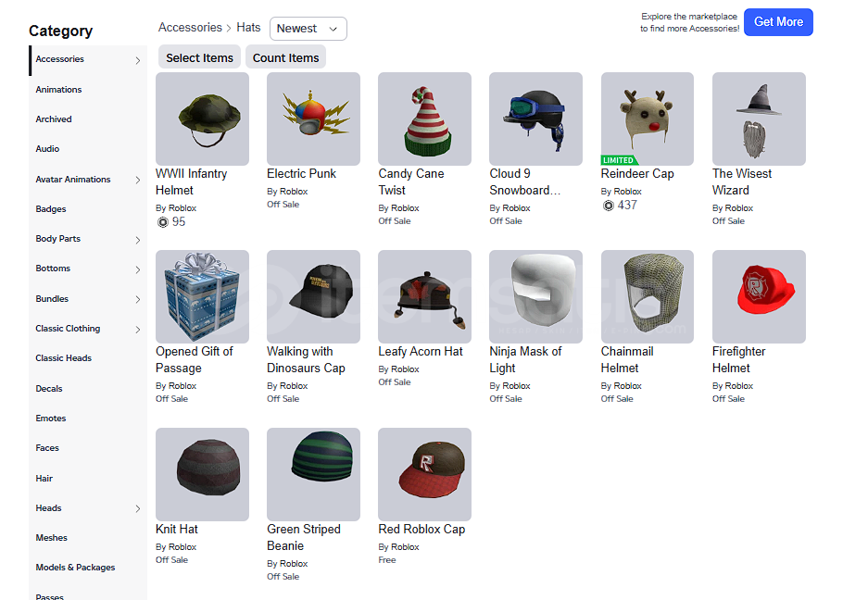Click the 437 price on Reindeer Cap

pos(627,206)
